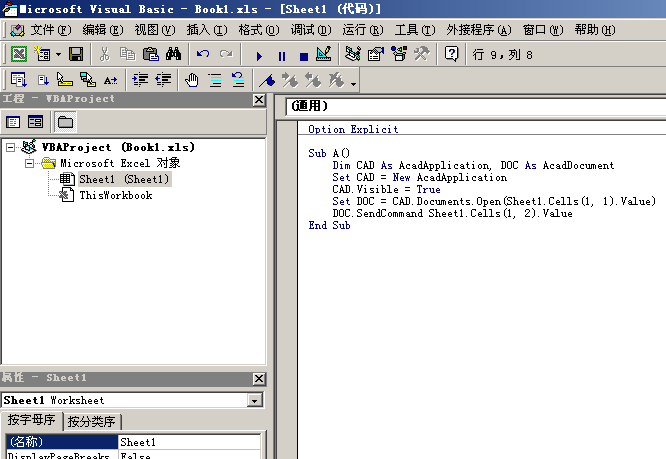Click the Complete Word icon

click(x=110, y=79)
